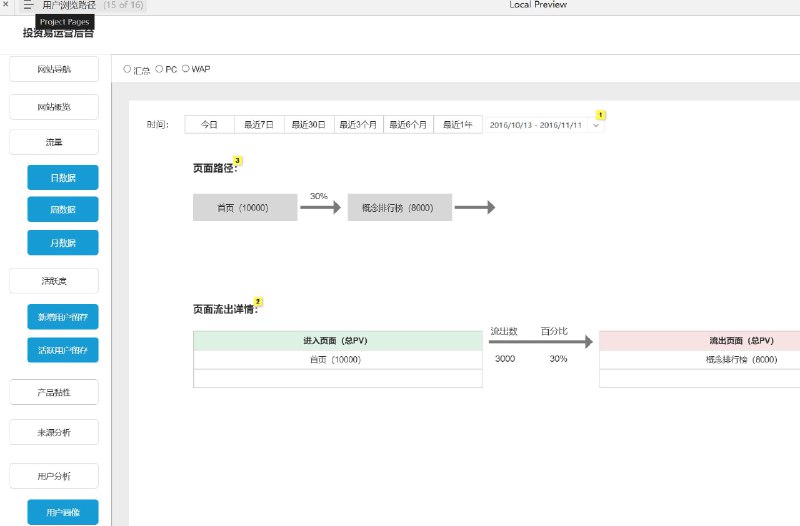The width and height of the screenshot is (800, 526).
Task: Choose the 最近1年 time filter
Action: (x=458, y=124)
